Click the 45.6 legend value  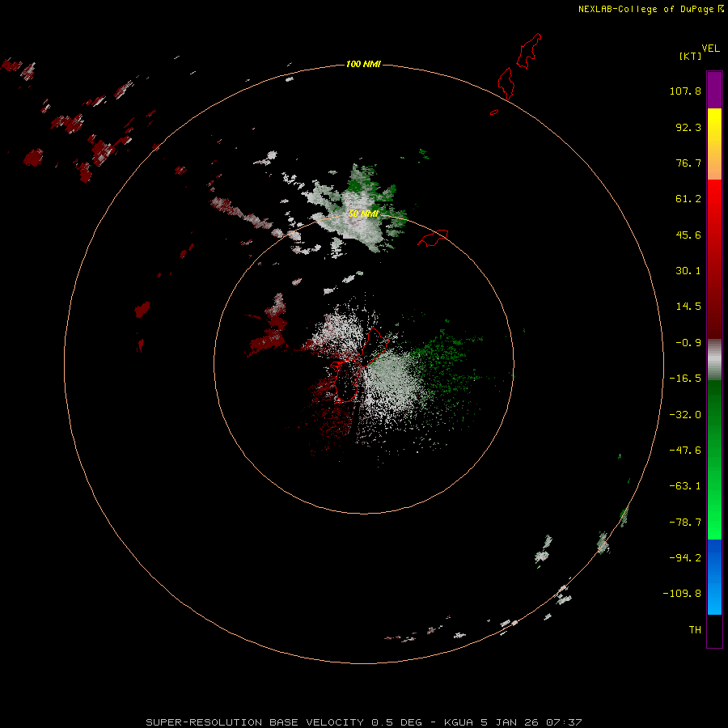pos(688,235)
